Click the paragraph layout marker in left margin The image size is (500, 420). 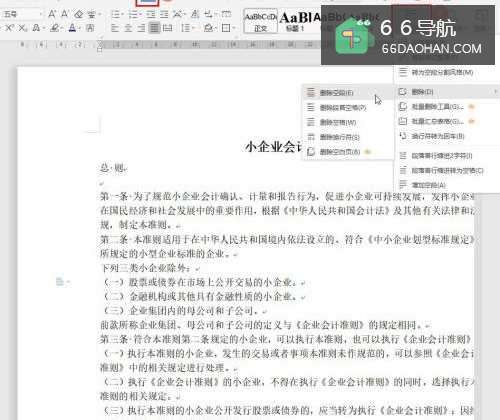[60, 282]
